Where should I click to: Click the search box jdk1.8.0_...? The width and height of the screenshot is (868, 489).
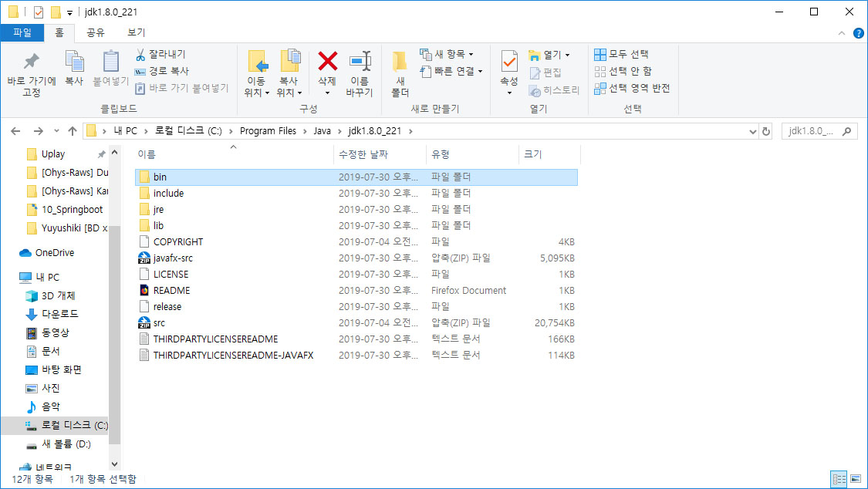(x=819, y=131)
